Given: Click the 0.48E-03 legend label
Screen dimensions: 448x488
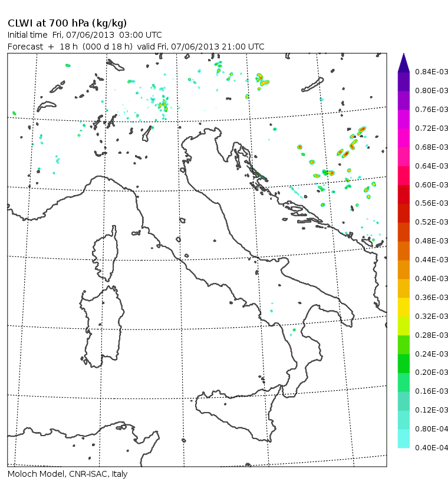Looking at the screenshot, I should coord(431,240).
